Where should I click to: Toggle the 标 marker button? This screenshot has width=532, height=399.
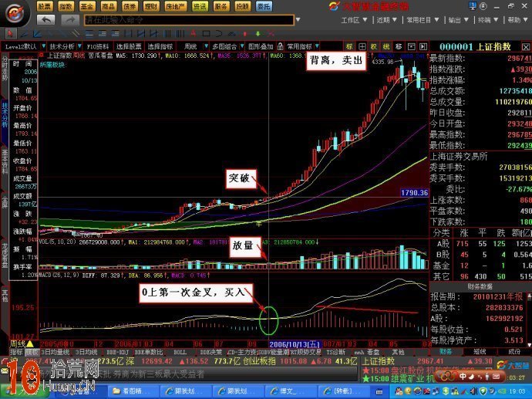click(x=349, y=46)
